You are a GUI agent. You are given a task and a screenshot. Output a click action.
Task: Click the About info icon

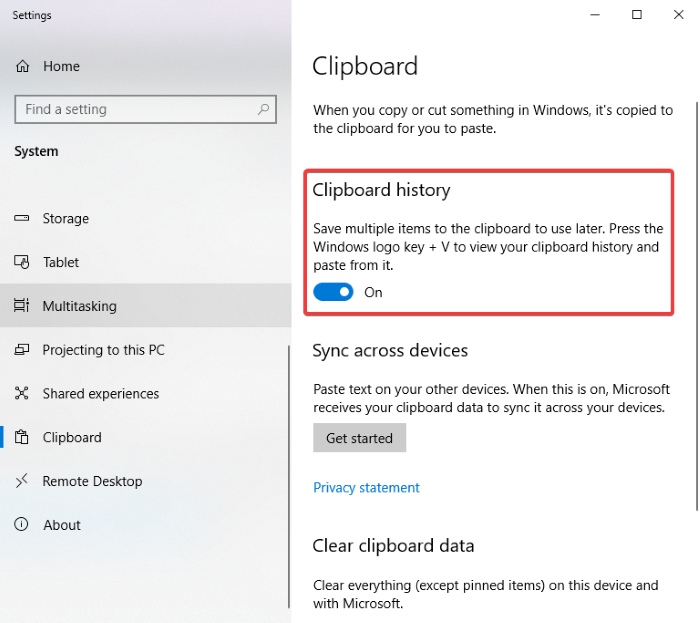pos(22,525)
